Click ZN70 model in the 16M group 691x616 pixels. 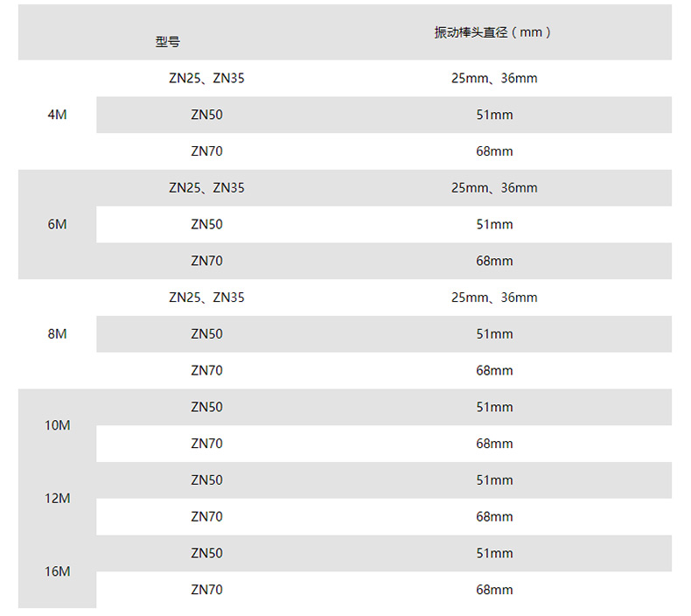point(206,590)
